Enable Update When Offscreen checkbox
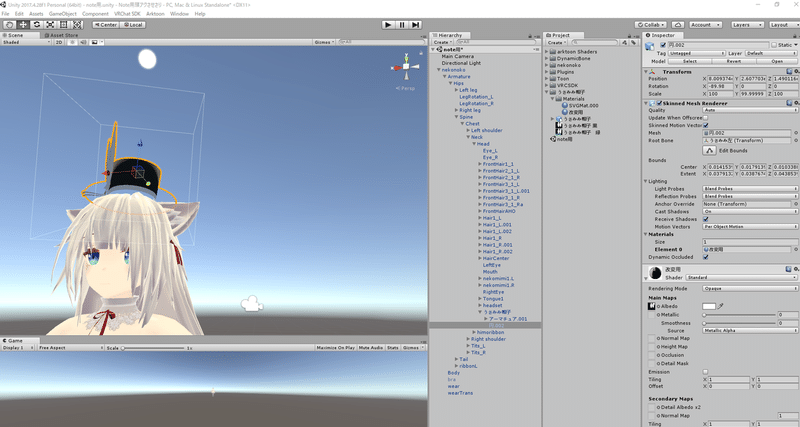Screen dimensions: 800x427 click(x=705, y=118)
